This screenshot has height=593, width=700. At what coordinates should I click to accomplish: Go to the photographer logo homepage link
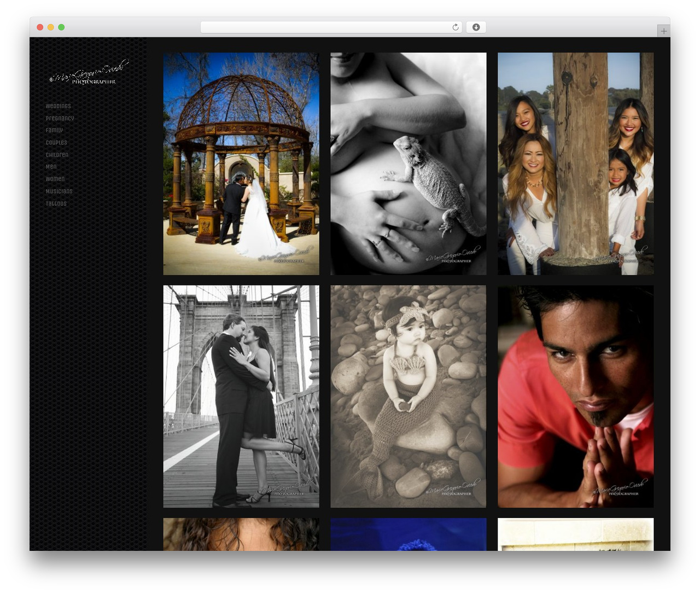(89, 73)
